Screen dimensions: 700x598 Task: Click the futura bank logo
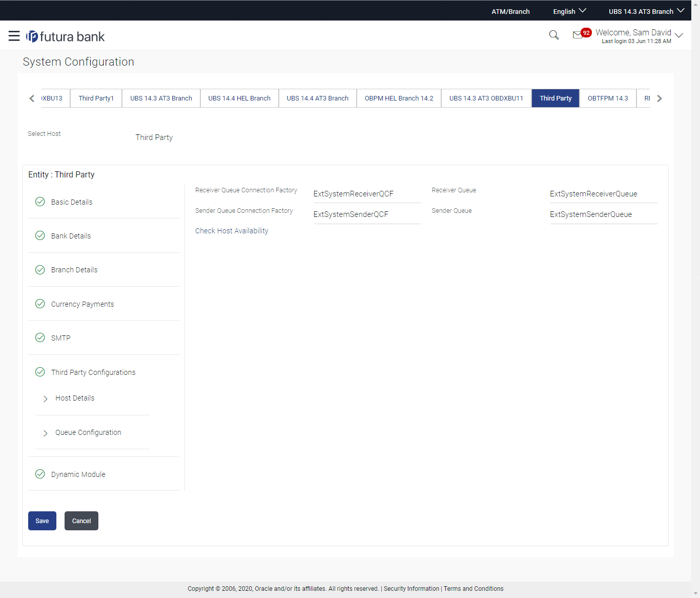coord(66,36)
